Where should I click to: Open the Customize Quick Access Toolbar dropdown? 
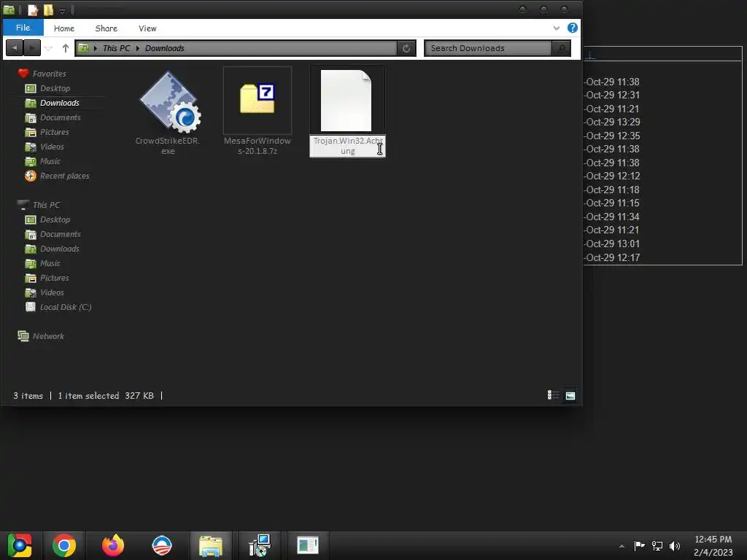click(63, 10)
